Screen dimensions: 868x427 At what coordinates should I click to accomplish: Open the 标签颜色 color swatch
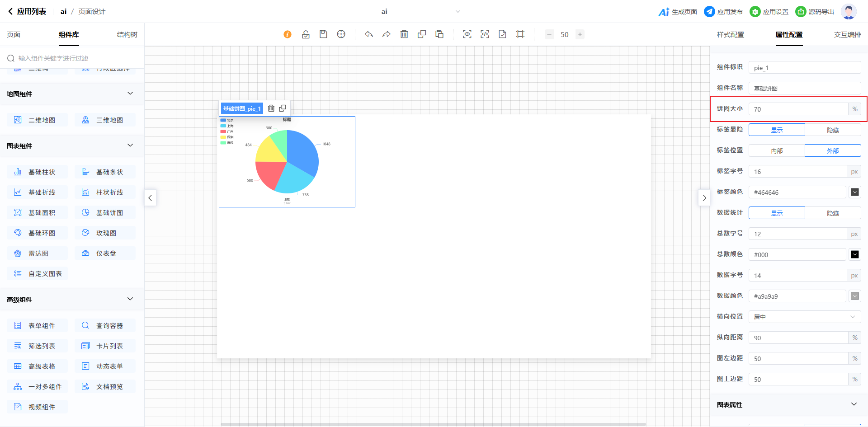854,192
